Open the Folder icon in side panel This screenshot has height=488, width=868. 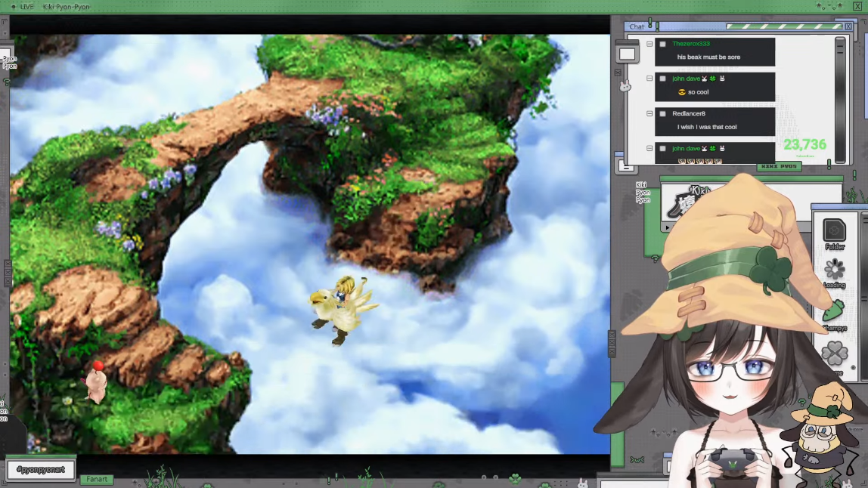(834, 230)
